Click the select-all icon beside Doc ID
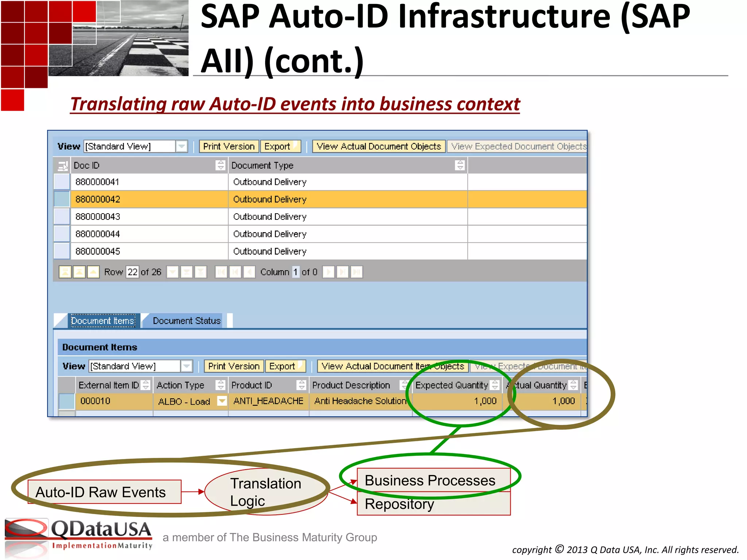This screenshot has width=747, height=560. (x=63, y=166)
